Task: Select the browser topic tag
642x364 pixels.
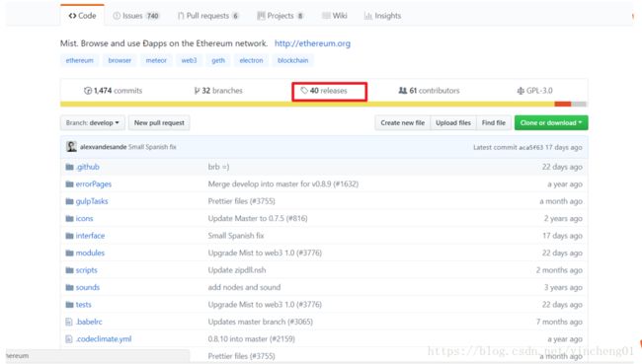Action: click(x=120, y=60)
